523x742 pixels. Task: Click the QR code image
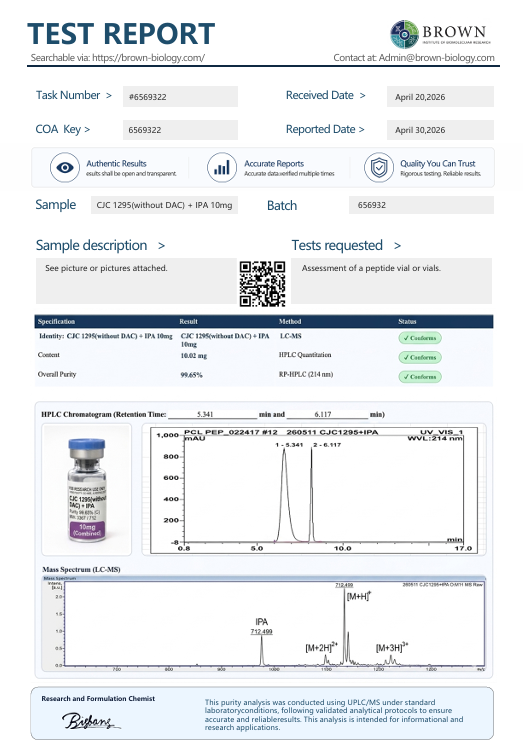pyautogui.click(x=262, y=284)
